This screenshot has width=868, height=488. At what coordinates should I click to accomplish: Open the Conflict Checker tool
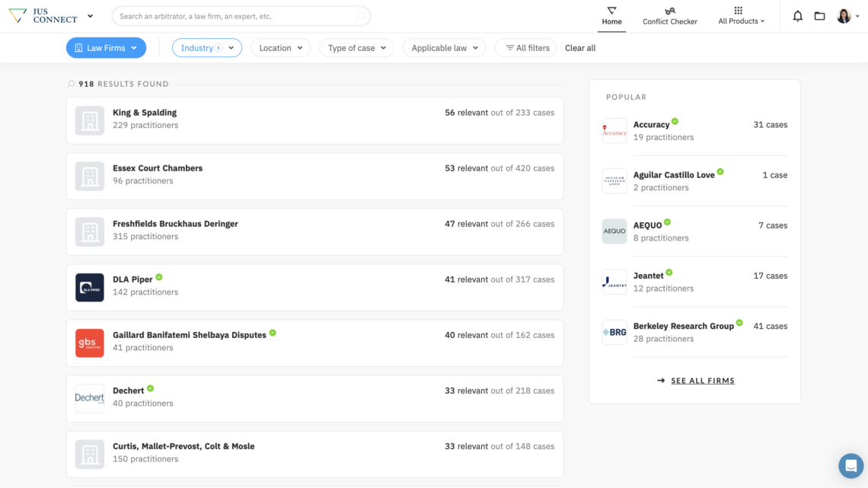click(x=669, y=16)
